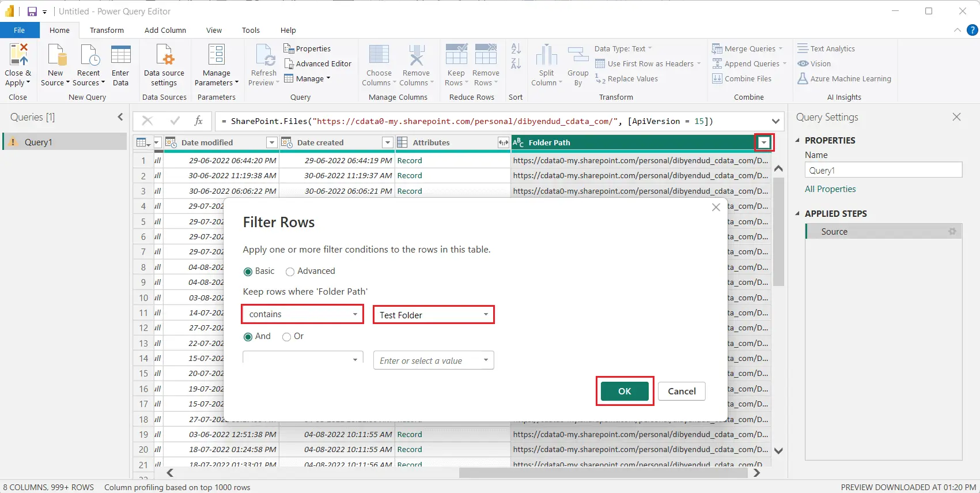Open the Add Column tab
The width and height of the screenshot is (980, 493).
tap(165, 31)
